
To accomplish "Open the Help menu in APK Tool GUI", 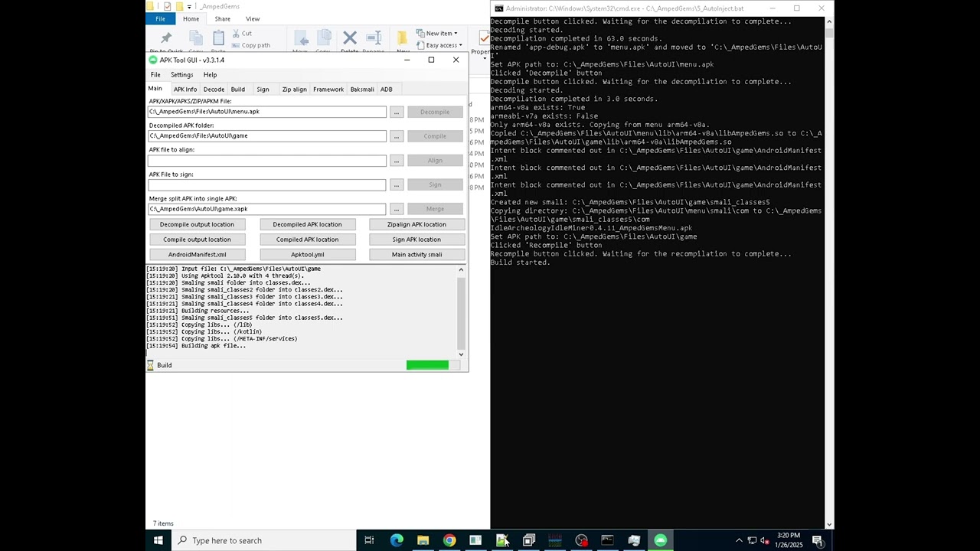I will click(x=210, y=74).
